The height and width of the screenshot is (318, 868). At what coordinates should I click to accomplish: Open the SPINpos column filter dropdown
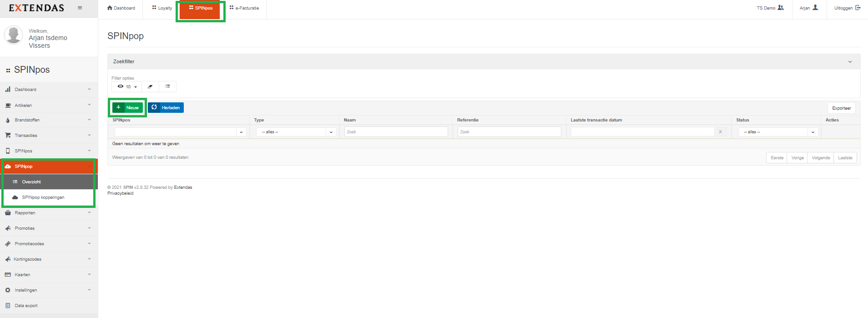[x=180, y=132]
